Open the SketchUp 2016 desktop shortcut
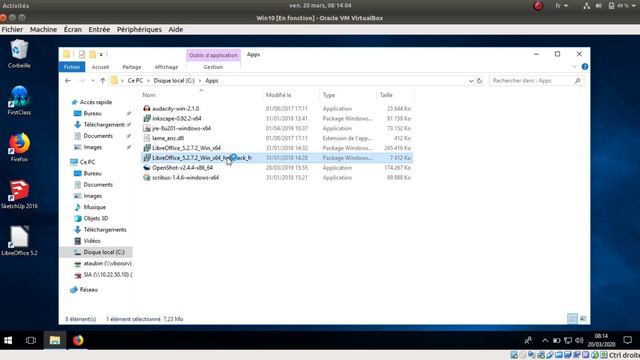This screenshot has width=640, height=360. point(19,194)
